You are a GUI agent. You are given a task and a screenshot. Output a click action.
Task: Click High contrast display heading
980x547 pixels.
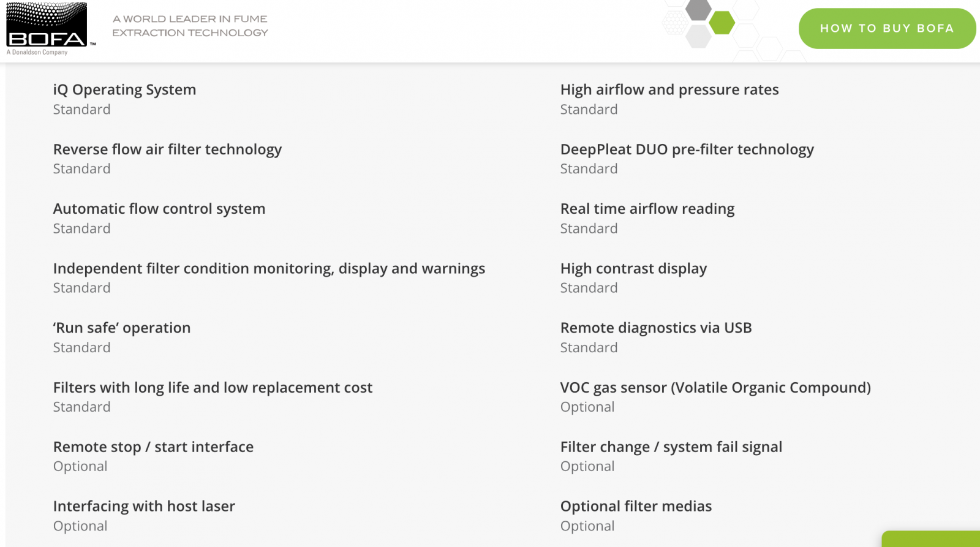(x=633, y=268)
